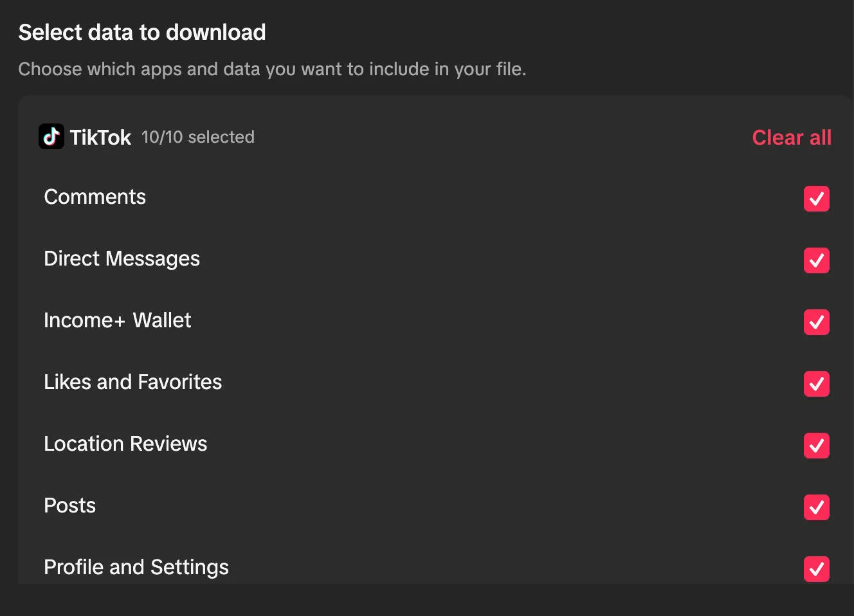
Task: Toggle off the Location Reviews checkbox
Action: click(816, 446)
